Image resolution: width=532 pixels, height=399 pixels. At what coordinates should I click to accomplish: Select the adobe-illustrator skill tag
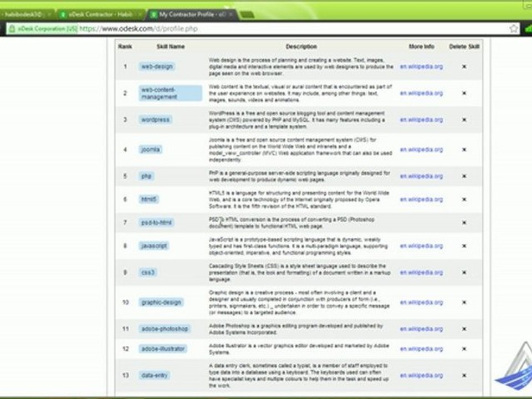[x=163, y=349]
